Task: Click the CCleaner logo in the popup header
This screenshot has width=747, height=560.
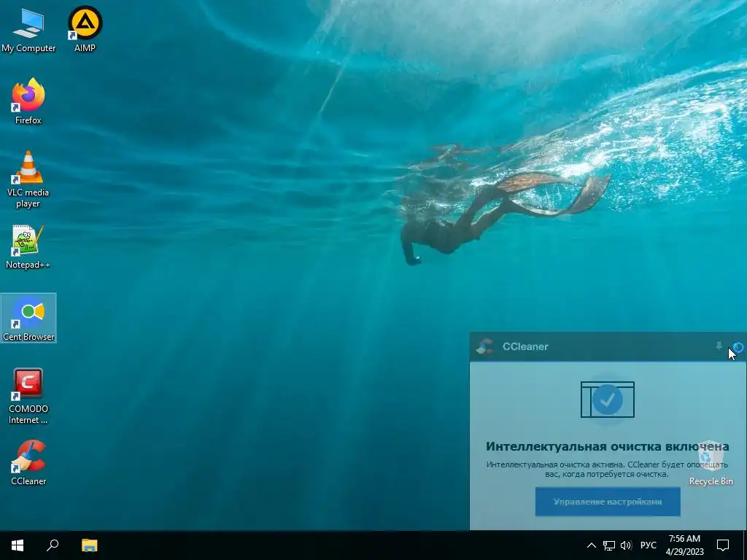Action: pos(485,346)
